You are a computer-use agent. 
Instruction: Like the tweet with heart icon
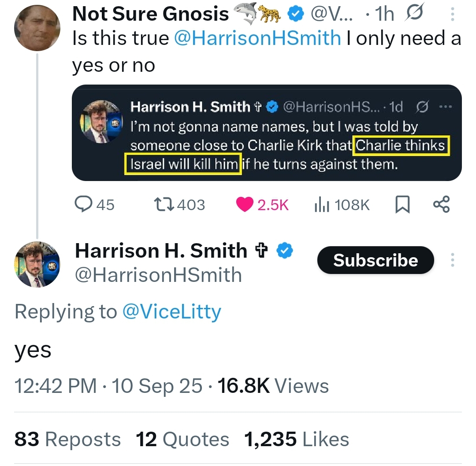(x=245, y=204)
